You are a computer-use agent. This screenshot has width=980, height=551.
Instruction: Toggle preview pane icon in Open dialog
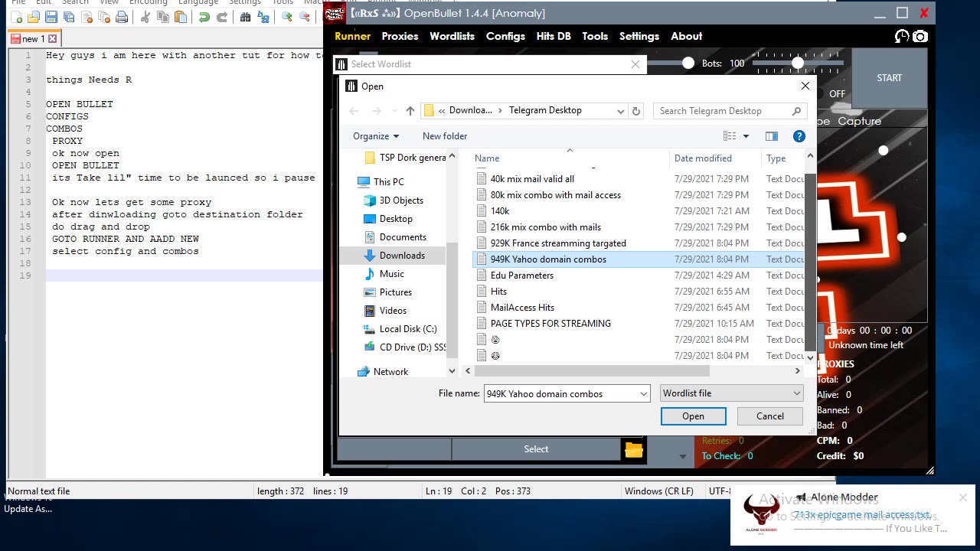point(772,136)
